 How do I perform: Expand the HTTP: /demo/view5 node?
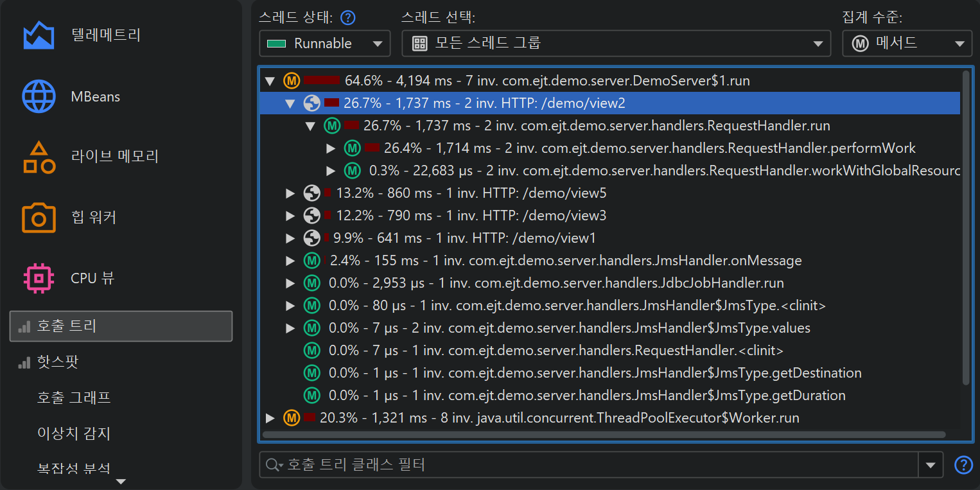coord(290,193)
